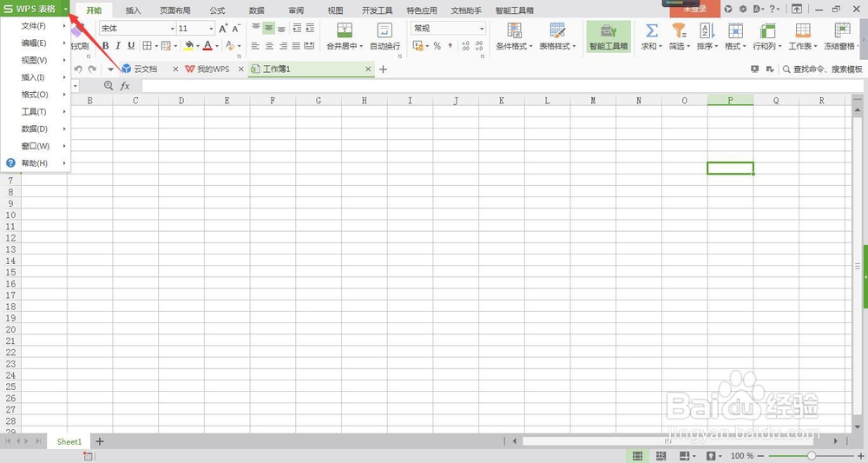Image resolution: width=868 pixels, height=463 pixels.
Task: Open 格式 format dropdown
Action: (735, 36)
